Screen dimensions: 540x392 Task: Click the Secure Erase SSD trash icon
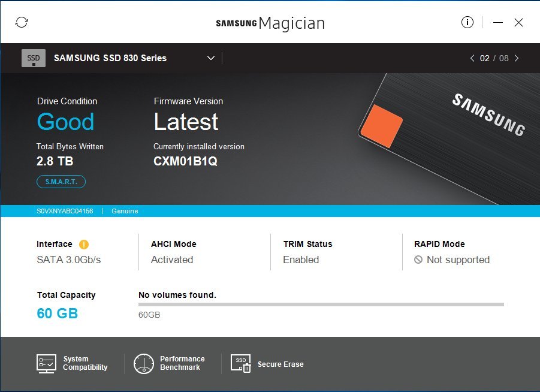pos(240,363)
